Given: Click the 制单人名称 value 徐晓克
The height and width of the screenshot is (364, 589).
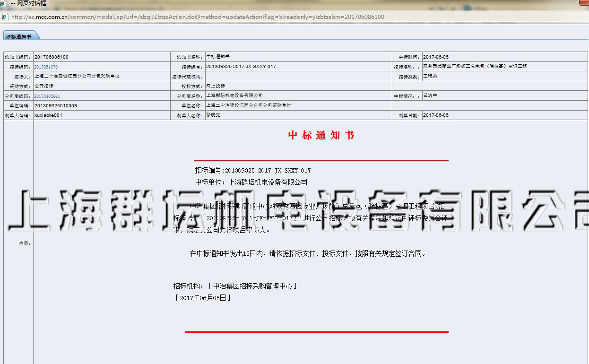Looking at the screenshot, I should (x=213, y=115).
